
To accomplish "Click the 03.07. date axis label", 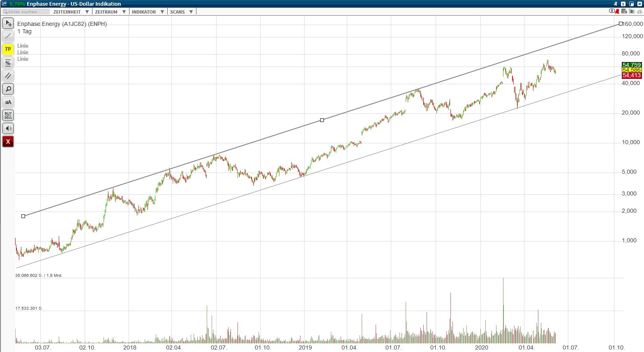I will pos(43,347).
